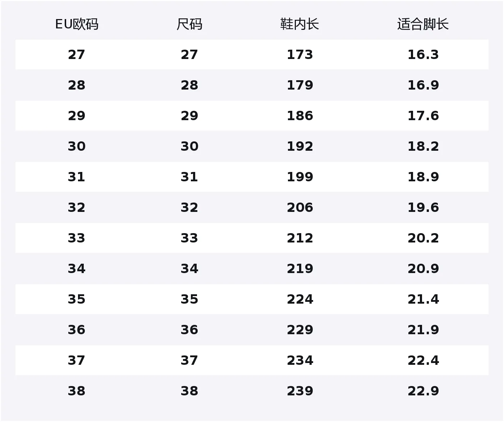Screen dimensions: 504x422
Task: Select EU size 30 cell
Action: pyautogui.click(x=77, y=146)
